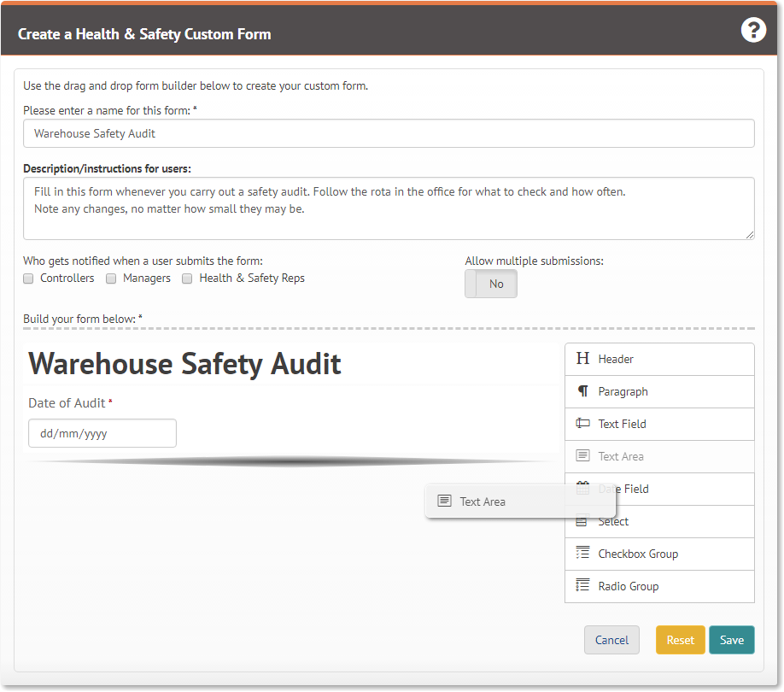Image resolution: width=784 pixels, height=692 pixels.
Task: Select the Checkbox Group label in palette
Action: 638,554
